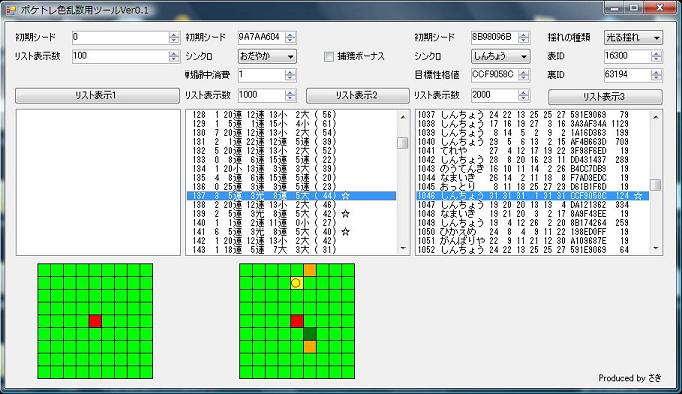Click the app icon in title bar
682x394 pixels.
click(11, 9)
